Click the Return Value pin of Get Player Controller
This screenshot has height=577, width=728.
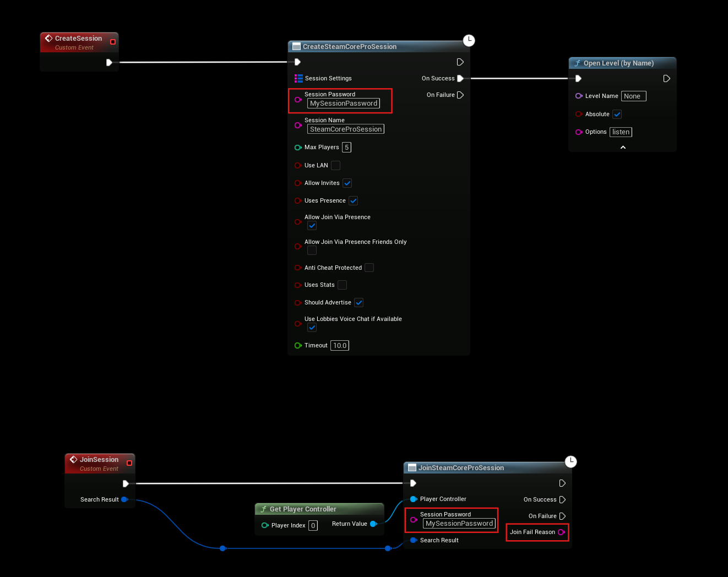coord(373,524)
